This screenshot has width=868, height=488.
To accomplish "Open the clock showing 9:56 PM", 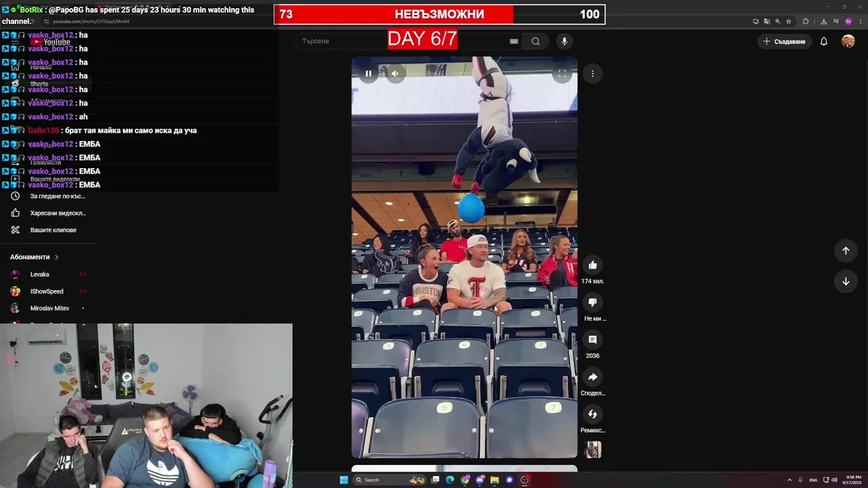I will tap(853, 480).
